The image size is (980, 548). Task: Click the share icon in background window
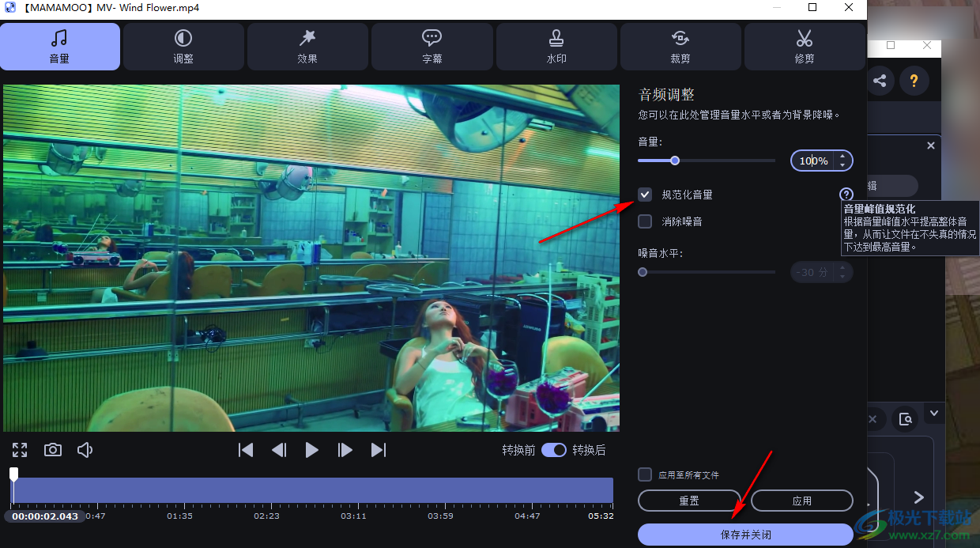pyautogui.click(x=880, y=81)
